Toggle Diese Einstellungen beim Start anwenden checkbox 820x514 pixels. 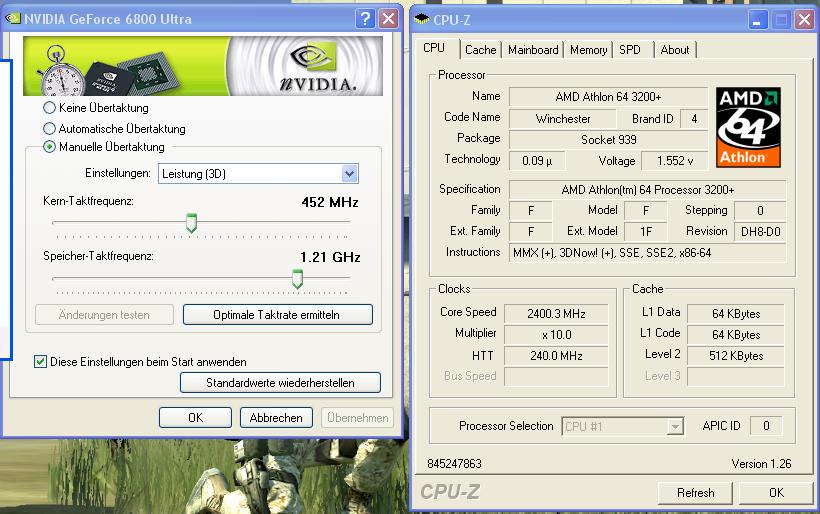click(40, 361)
